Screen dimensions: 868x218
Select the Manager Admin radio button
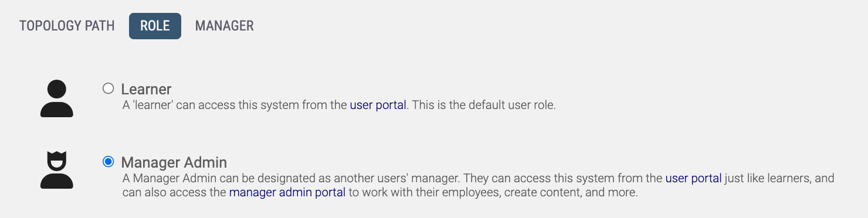pos(108,162)
